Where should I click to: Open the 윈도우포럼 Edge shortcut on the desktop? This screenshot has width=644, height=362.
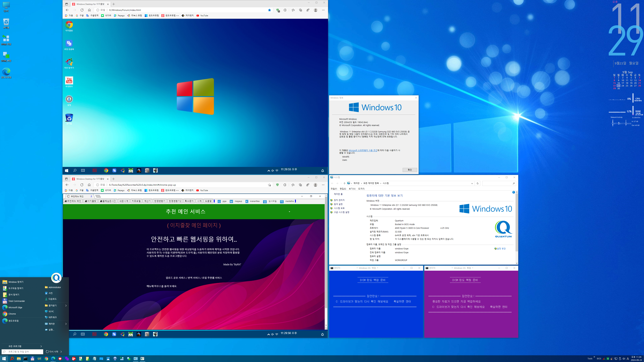point(6,73)
